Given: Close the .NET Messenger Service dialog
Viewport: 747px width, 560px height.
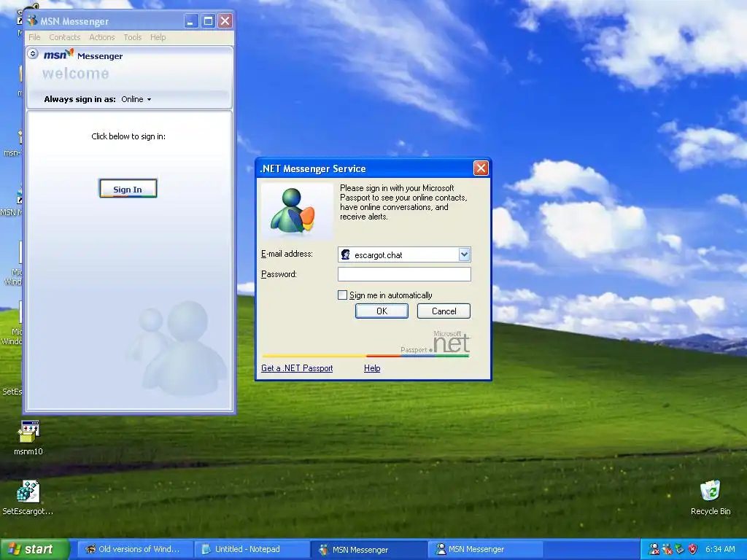Looking at the screenshot, I should point(481,168).
